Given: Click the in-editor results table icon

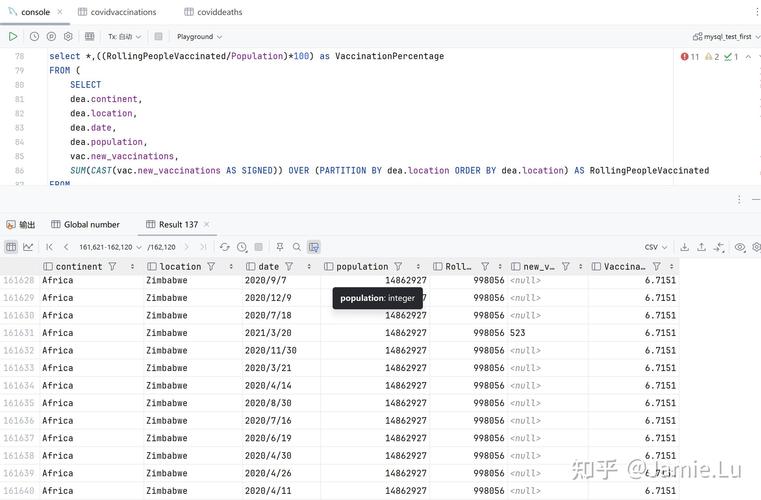Looking at the screenshot, I should pos(90,36).
